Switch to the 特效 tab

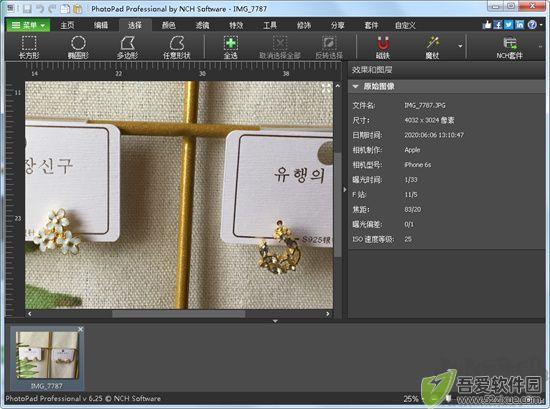(x=236, y=25)
